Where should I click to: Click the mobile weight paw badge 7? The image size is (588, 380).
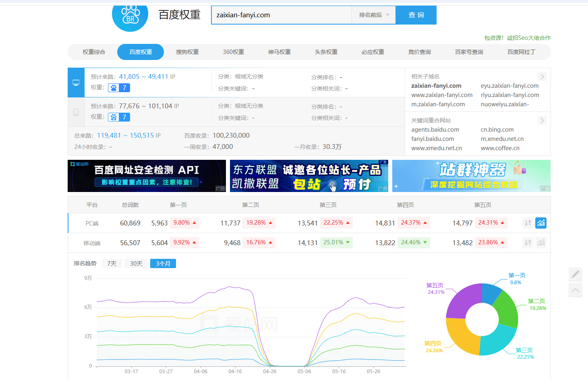click(x=119, y=117)
